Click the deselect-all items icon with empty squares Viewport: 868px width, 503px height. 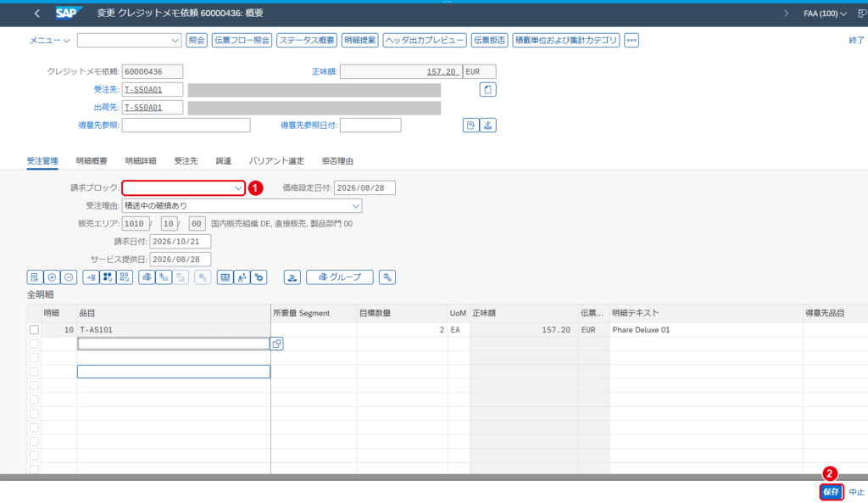click(x=125, y=277)
